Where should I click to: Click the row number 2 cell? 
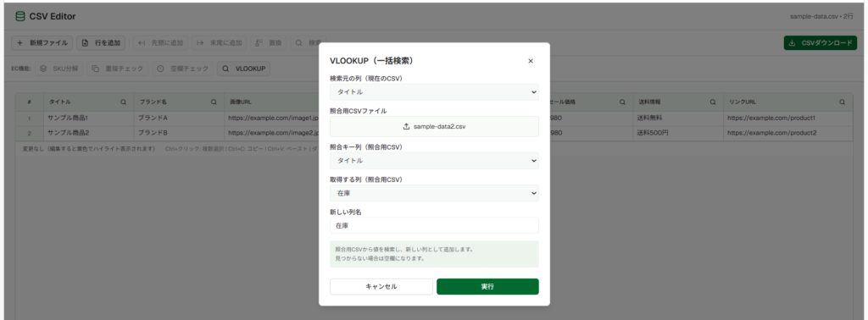pyautogui.click(x=30, y=133)
